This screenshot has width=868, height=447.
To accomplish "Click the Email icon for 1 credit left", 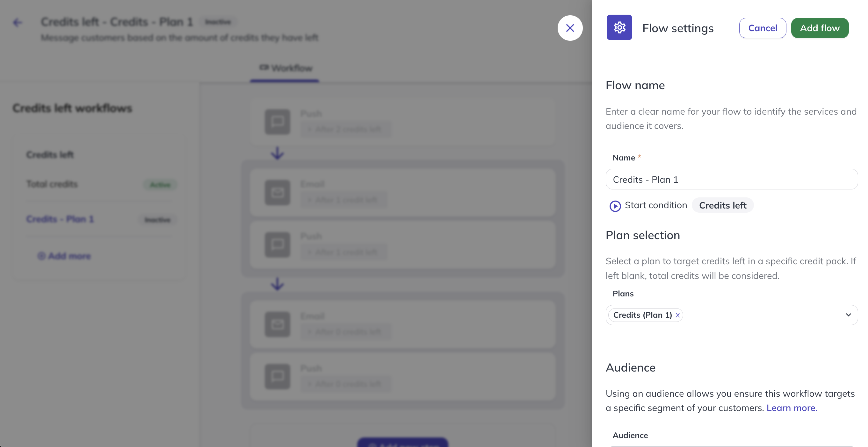I will click(x=277, y=193).
